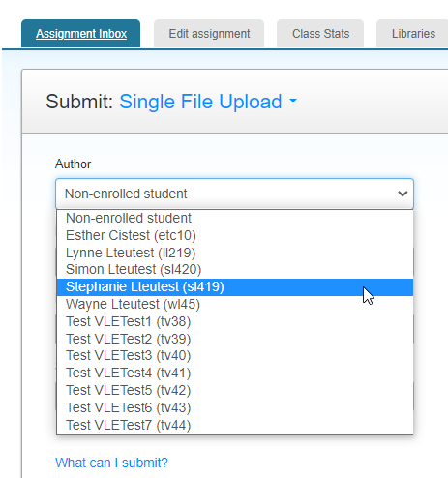Click the caret arrow next to Single File Upload
Viewport: 448px width, 478px height.
[x=293, y=101]
